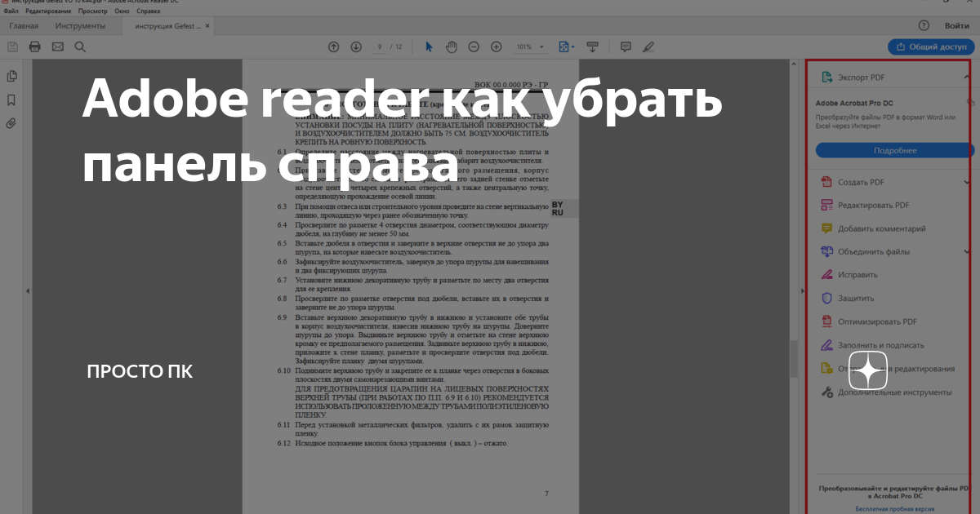The image size is (980, 514).
Task: Click the Save file icon
Action: (13, 47)
